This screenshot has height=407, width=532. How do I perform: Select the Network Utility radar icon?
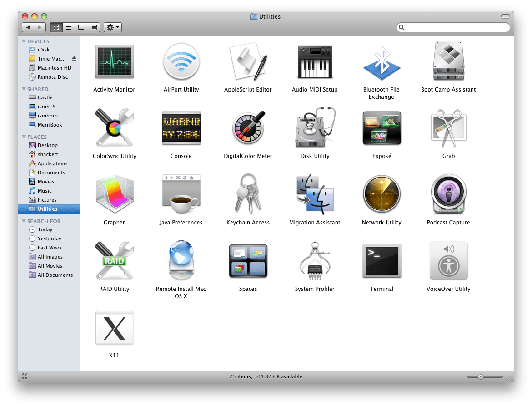pyautogui.click(x=381, y=194)
